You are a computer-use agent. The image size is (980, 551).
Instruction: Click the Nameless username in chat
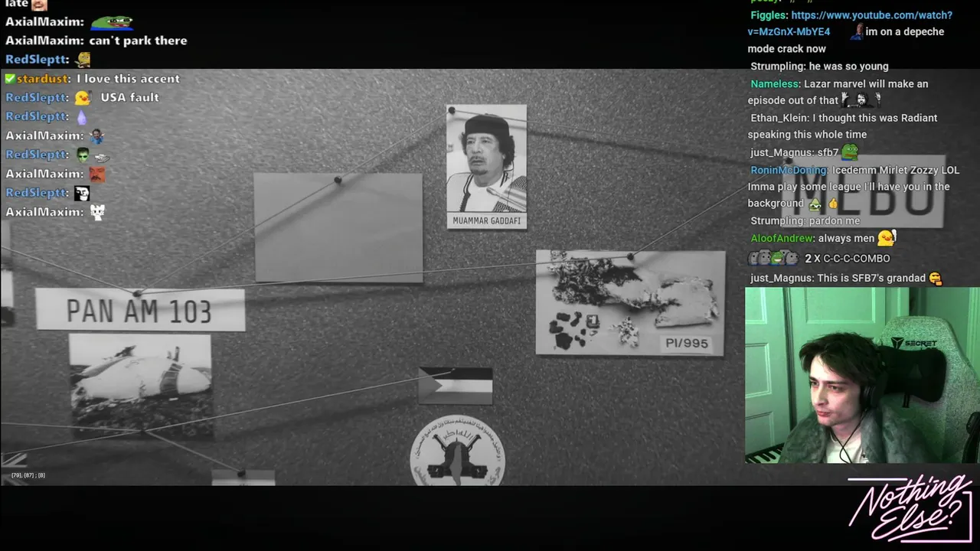pyautogui.click(x=774, y=84)
